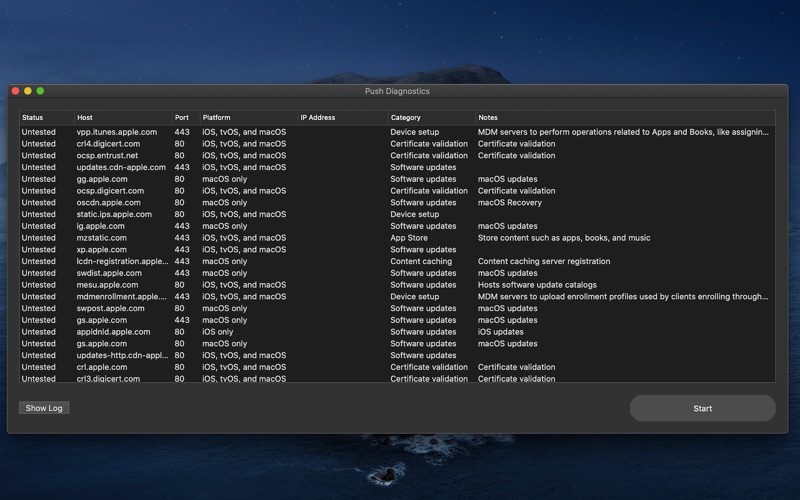Select the lcdn-registration.apple host entry
The height and width of the screenshot is (500, 800).
tap(122, 261)
